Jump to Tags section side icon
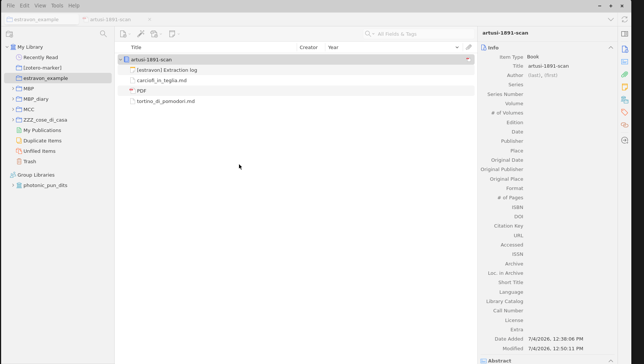The width and height of the screenshot is (644, 364). click(x=625, y=112)
